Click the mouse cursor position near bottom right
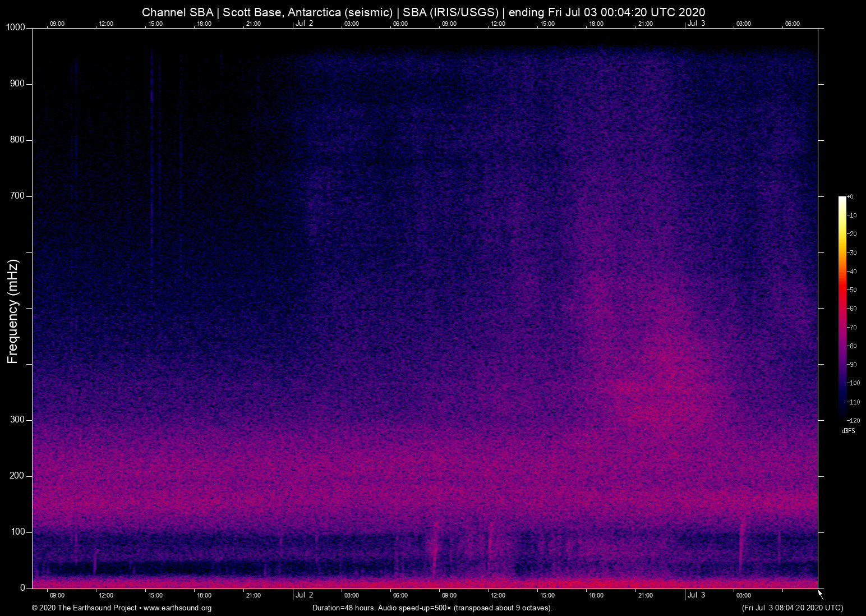The width and height of the screenshot is (866, 616). [819, 593]
